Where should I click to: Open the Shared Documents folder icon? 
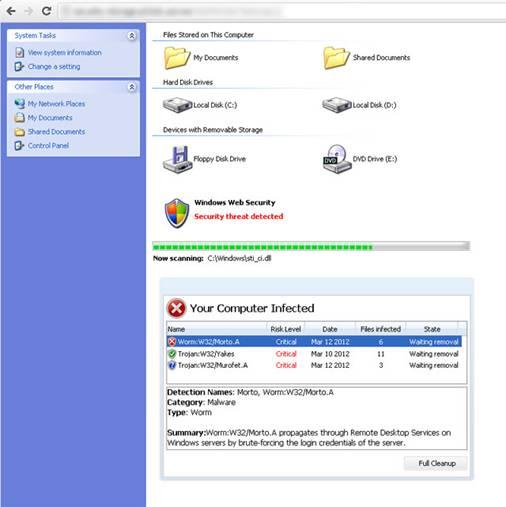coord(336,58)
